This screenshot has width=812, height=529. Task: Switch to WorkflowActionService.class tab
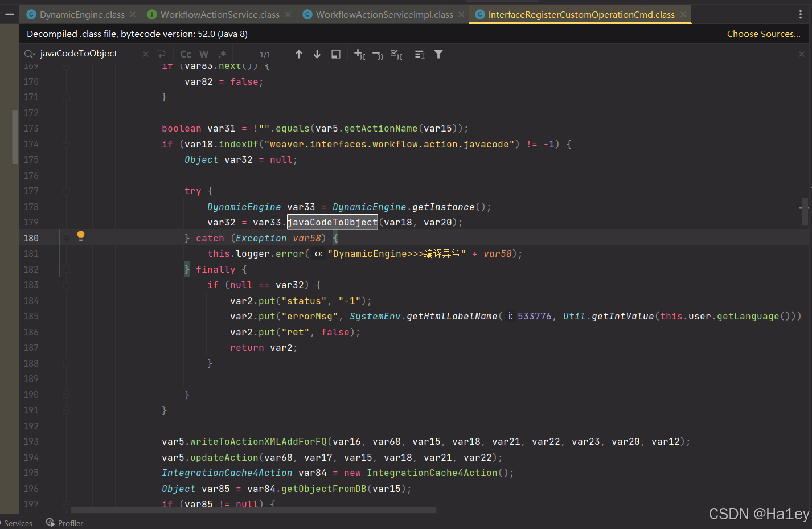point(220,14)
